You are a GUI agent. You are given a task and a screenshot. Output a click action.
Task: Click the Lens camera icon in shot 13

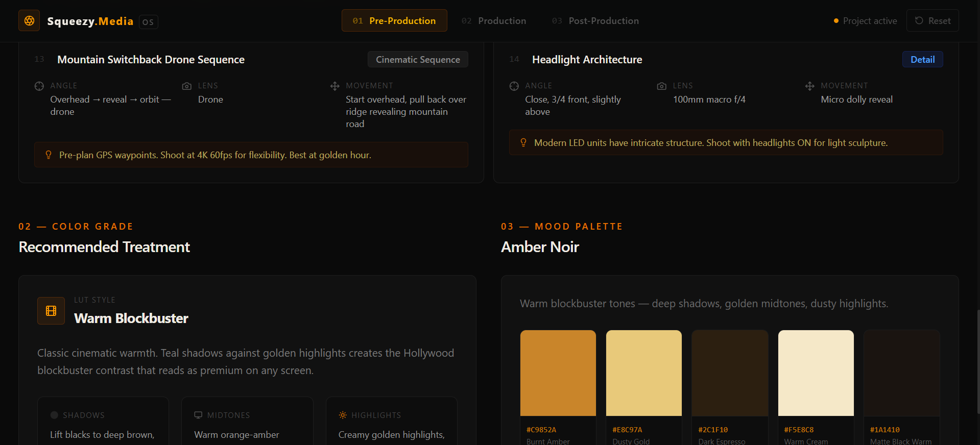click(x=187, y=86)
